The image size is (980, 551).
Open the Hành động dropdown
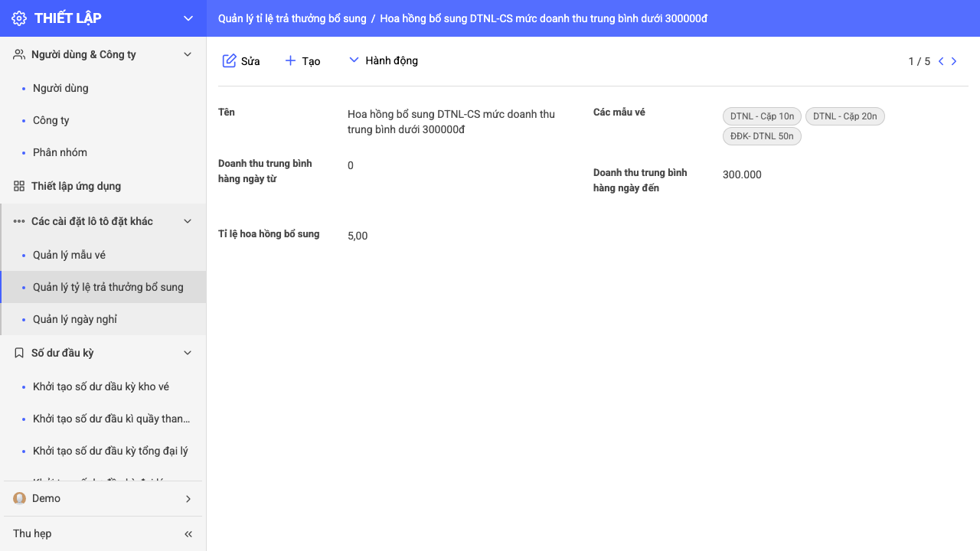tap(383, 60)
